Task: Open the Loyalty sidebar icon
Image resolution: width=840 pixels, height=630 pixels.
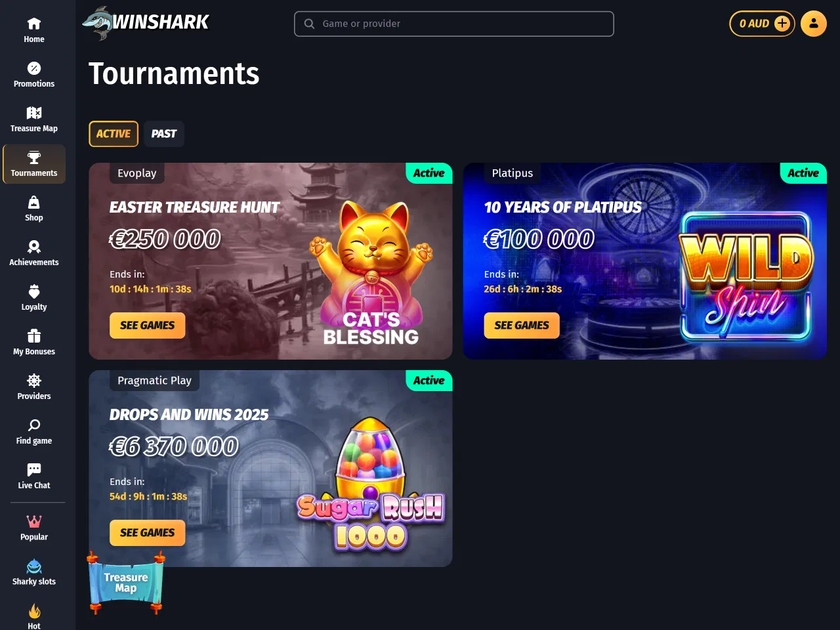Action: tap(34, 291)
